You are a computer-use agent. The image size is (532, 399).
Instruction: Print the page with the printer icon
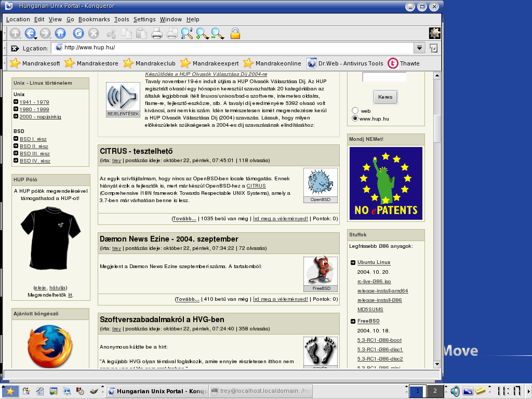[x=157, y=33]
